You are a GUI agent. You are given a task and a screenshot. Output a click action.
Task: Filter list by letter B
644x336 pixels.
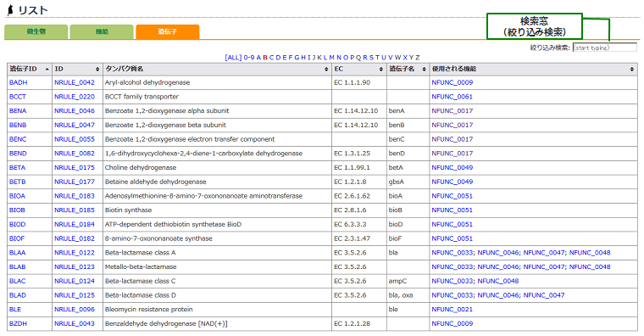[x=265, y=58]
